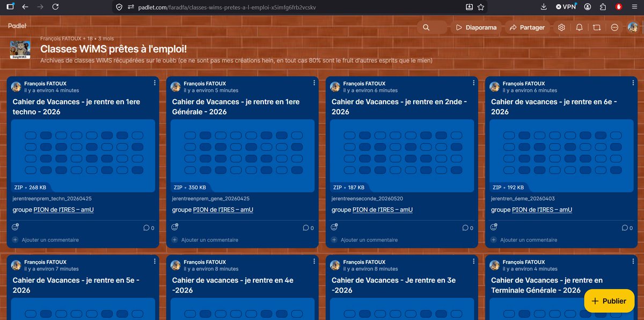Open the options menu on 4e card
Viewport: 644px width, 320px height.
(314, 262)
